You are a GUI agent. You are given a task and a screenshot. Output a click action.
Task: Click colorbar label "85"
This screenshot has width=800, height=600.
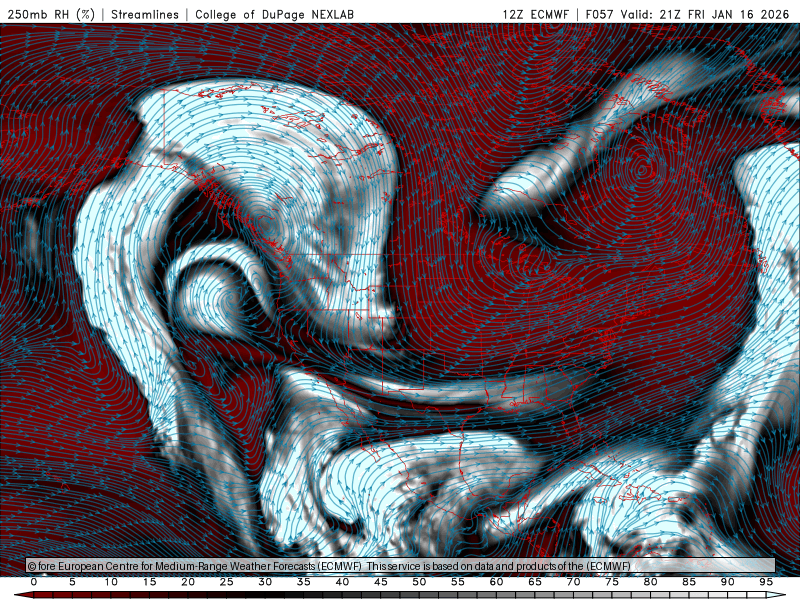(689, 582)
